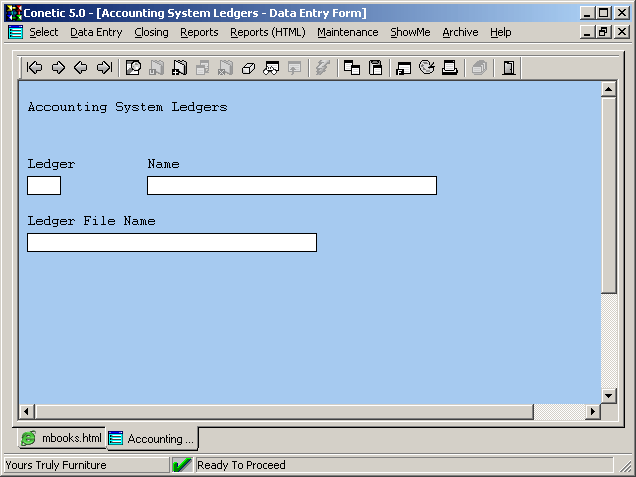
Task: Open the Data Entry menu
Action: [96, 32]
